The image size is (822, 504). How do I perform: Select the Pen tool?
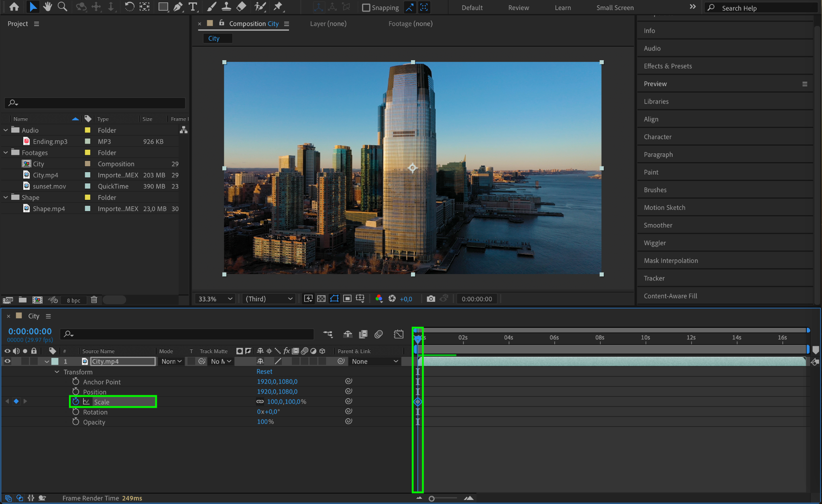[x=178, y=7]
